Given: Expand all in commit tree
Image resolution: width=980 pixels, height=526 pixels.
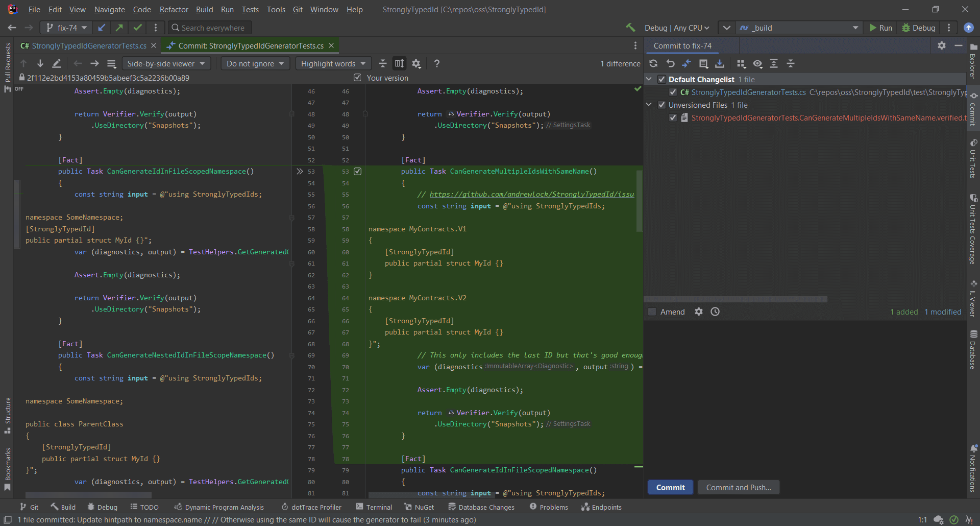Looking at the screenshot, I should pyautogui.click(x=774, y=63).
